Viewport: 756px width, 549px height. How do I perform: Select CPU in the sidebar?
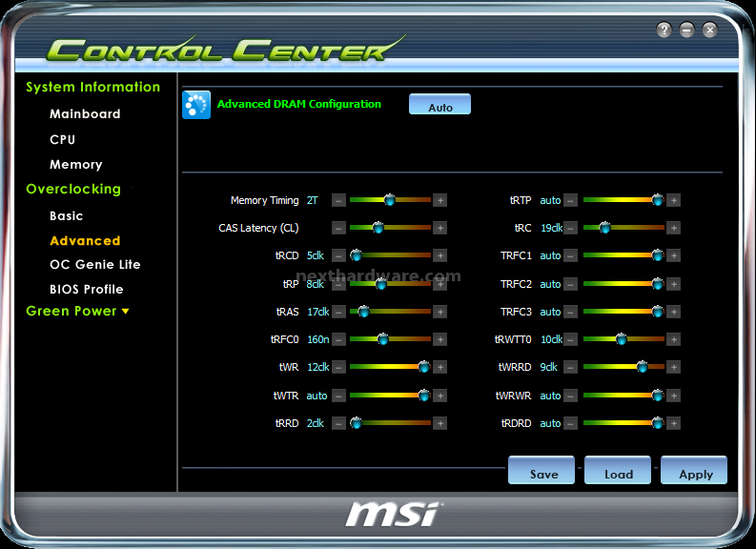(63, 139)
